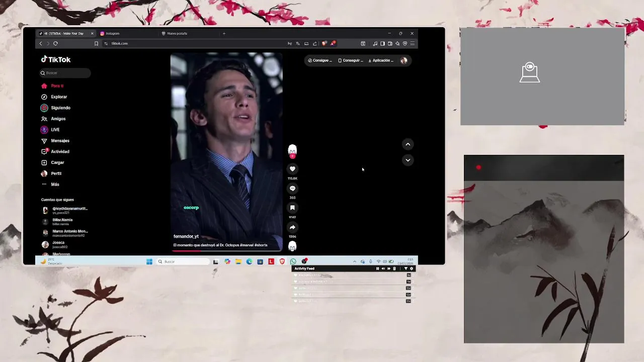The image size is (644, 362).
Task: Go to the previous video with up arrow
Action: 408,144
